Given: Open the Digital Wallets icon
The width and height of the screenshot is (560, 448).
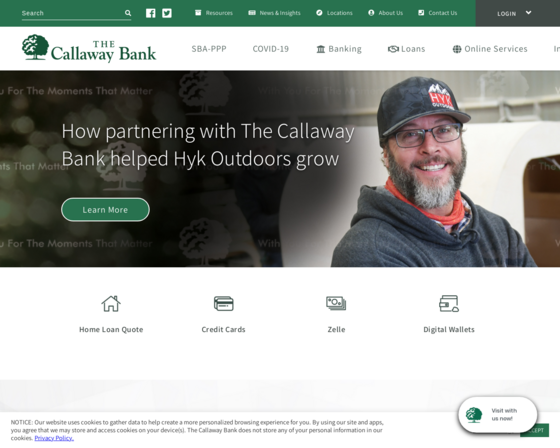Looking at the screenshot, I should [x=449, y=304].
